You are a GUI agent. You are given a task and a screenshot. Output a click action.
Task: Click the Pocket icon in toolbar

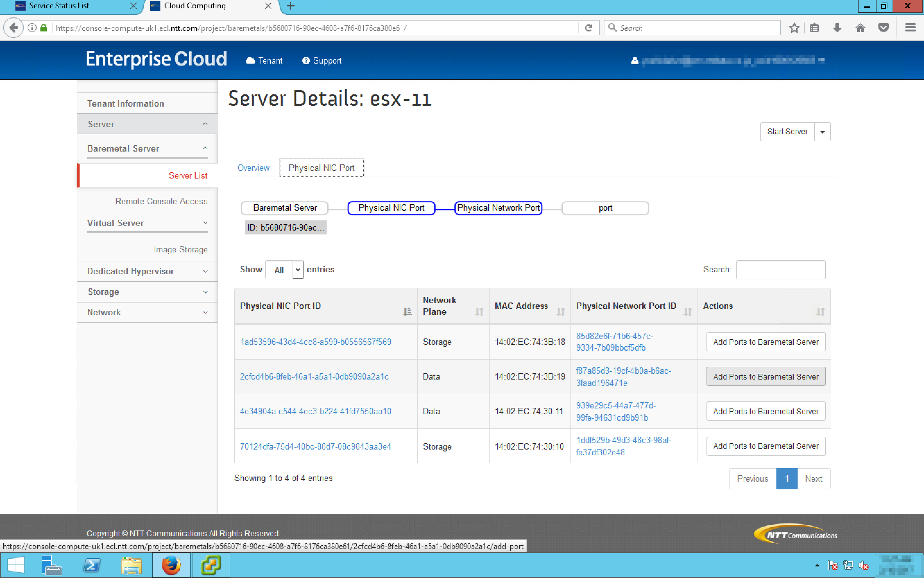tap(884, 28)
